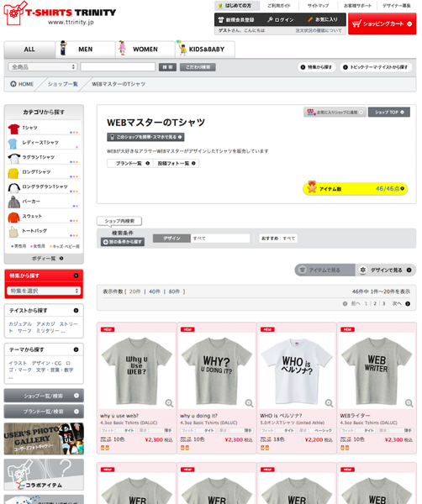Screen dimensions: 422x504
Task: Open おすすめ:すべて filter
Action: pyautogui.click(x=278, y=239)
